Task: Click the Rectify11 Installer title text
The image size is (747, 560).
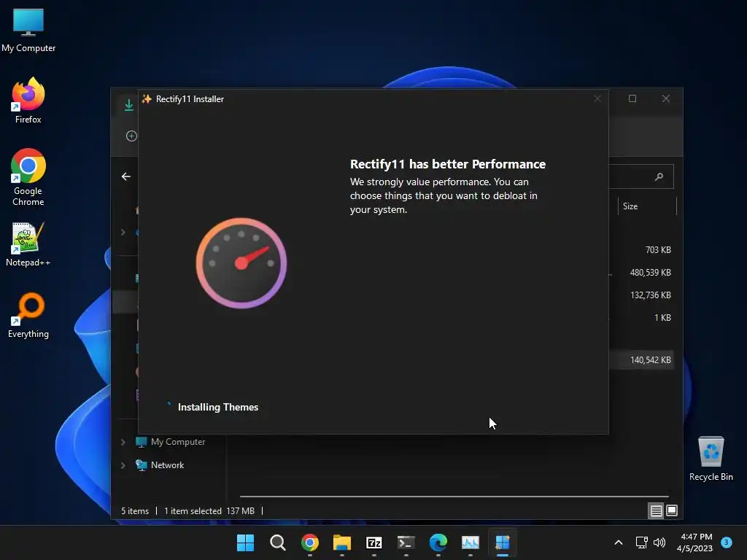Action: [190, 99]
